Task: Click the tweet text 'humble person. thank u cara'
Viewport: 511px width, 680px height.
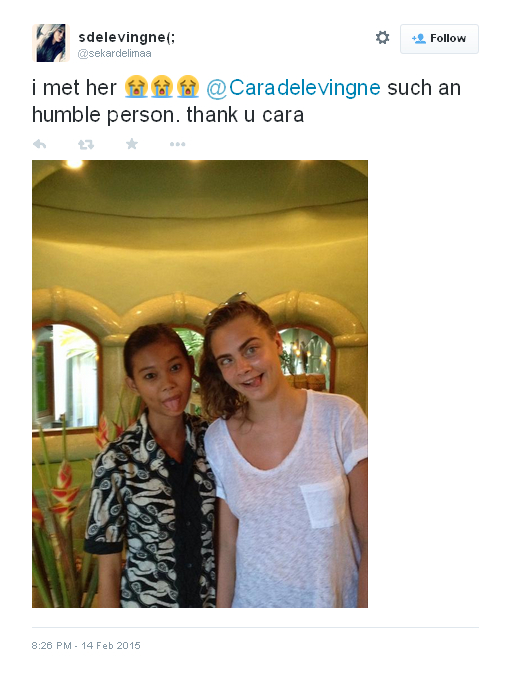Action: pos(168,115)
